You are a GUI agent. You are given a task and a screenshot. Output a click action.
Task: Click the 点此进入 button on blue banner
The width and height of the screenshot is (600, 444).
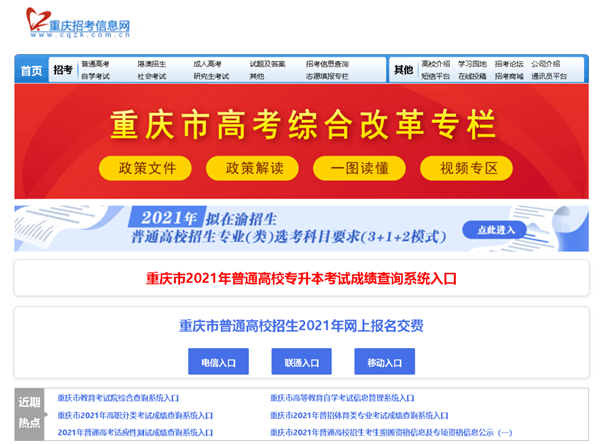496,230
